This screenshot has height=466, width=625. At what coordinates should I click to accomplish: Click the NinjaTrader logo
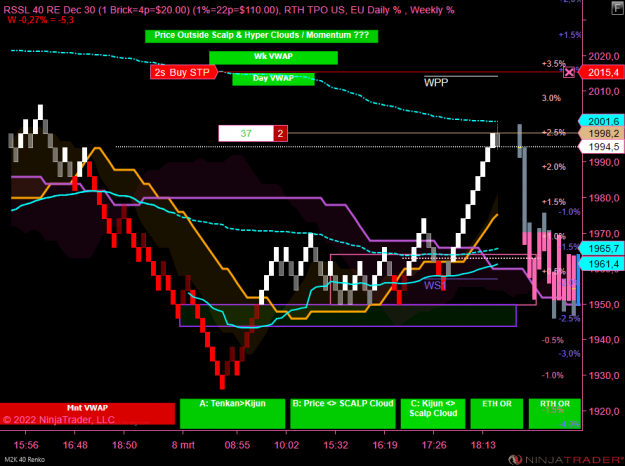(566, 460)
